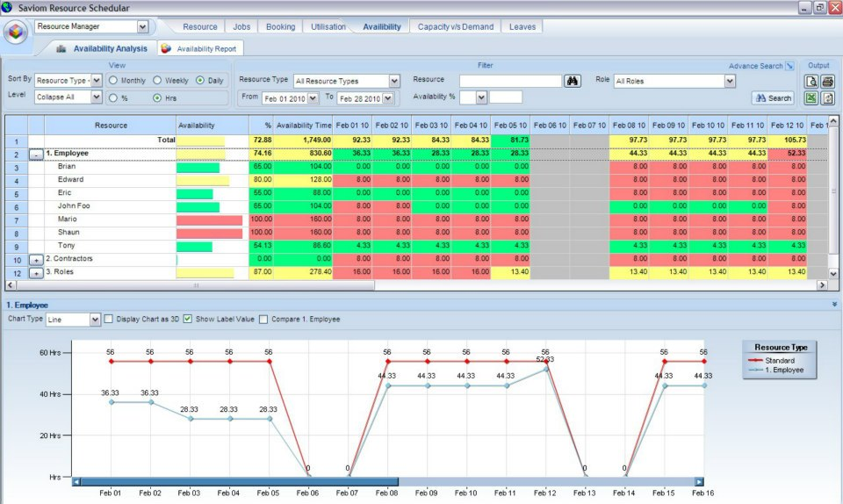Select the Weekly view radio button
843x504 pixels.
click(157, 80)
